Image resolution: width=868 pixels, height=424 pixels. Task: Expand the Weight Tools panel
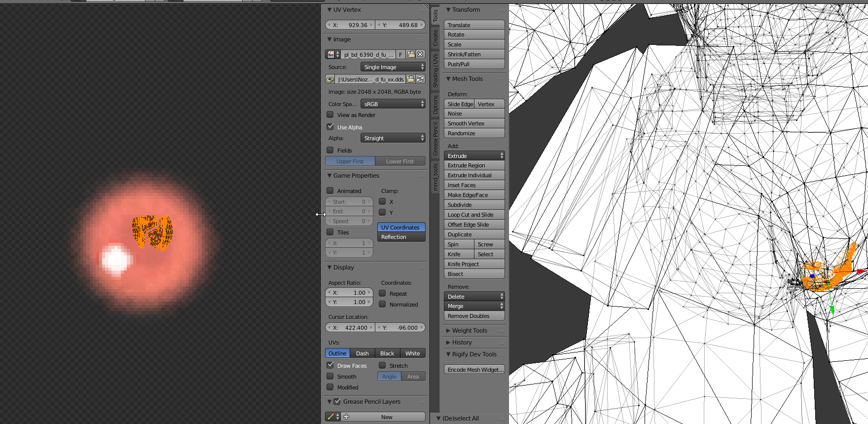pyautogui.click(x=469, y=331)
